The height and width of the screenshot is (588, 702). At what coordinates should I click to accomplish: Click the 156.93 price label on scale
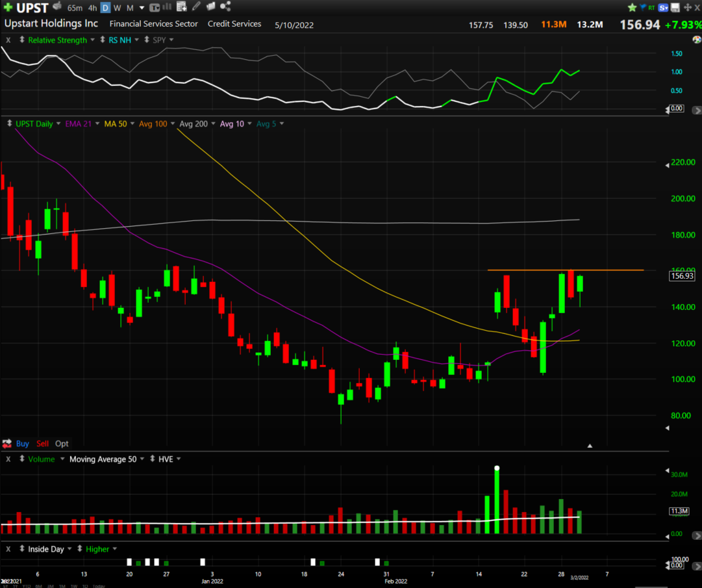(682, 276)
